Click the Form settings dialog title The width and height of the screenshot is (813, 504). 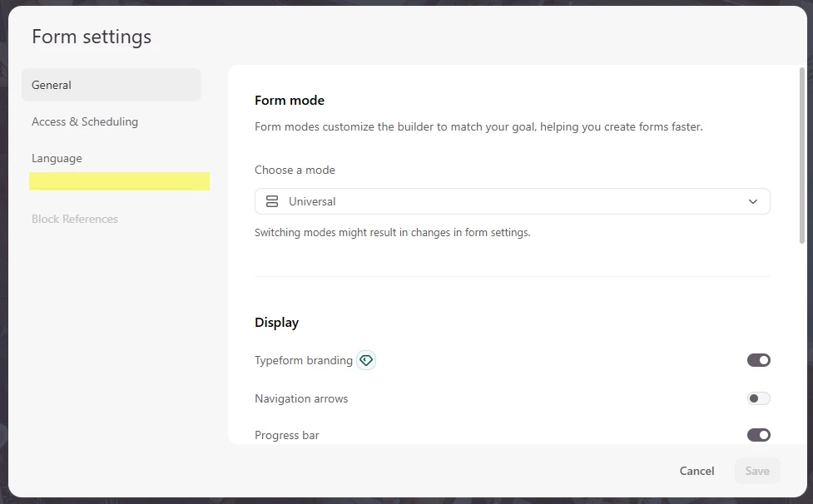tap(92, 37)
